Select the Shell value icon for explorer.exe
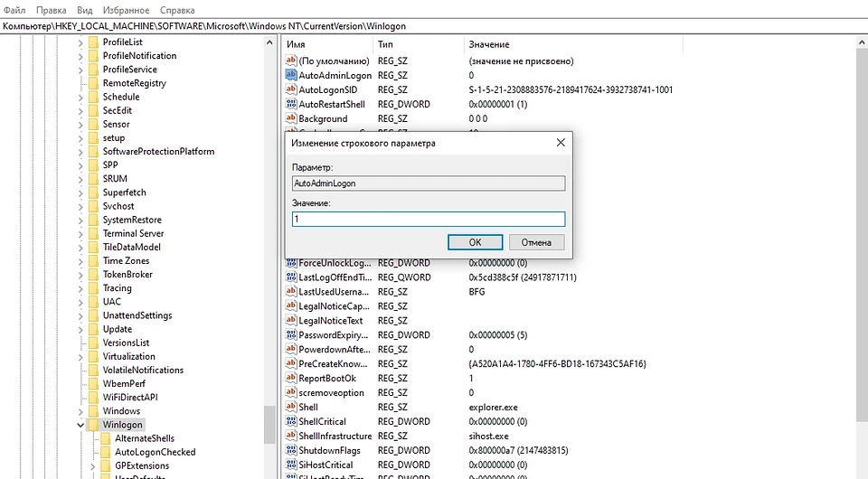Screen dimensions: 868x479 (291, 408)
